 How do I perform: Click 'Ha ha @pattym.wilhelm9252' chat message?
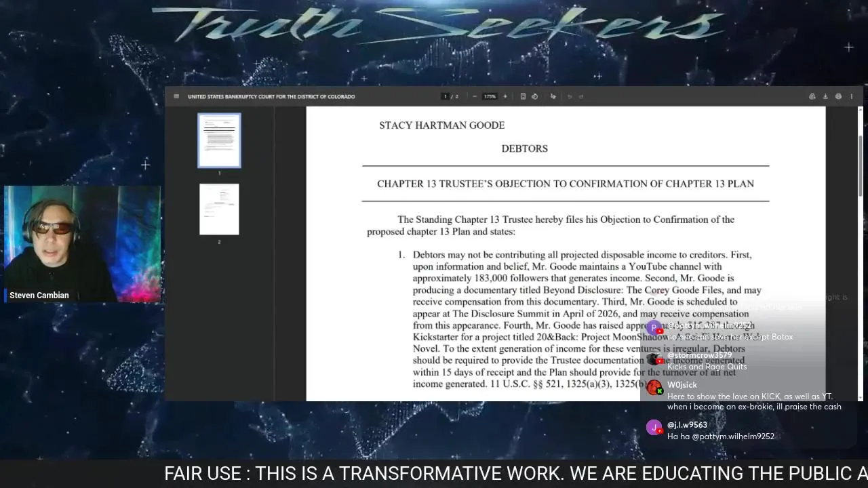point(721,436)
